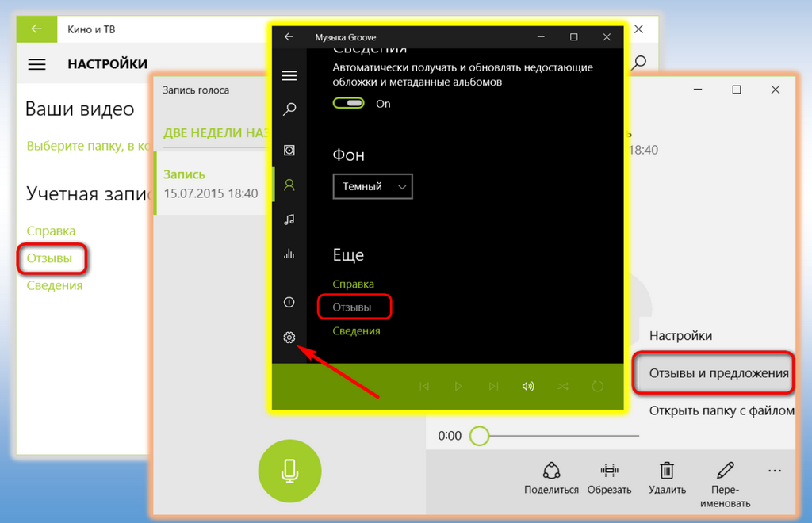Open Now Playing bars icon in Groove
Viewport: 812px width, 523px height.
(289, 254)
